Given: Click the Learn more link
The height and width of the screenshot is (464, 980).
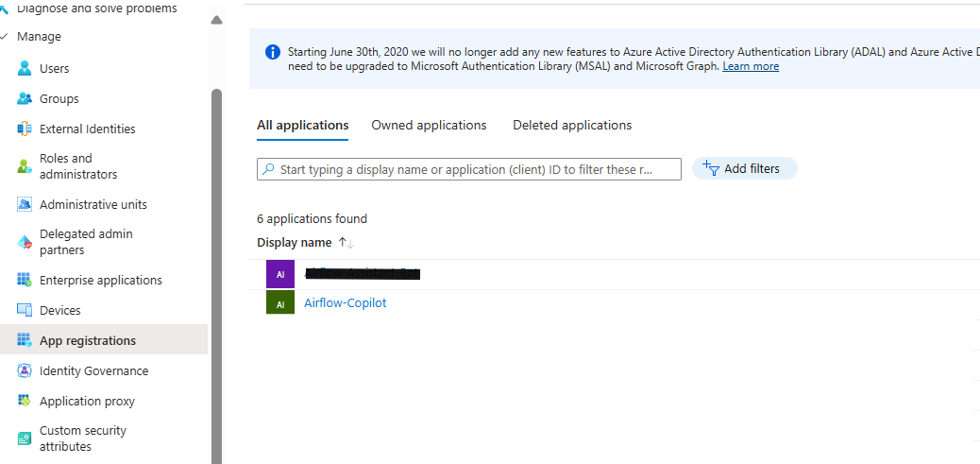Looking at the screenshot, I should [x=751, y=66].
